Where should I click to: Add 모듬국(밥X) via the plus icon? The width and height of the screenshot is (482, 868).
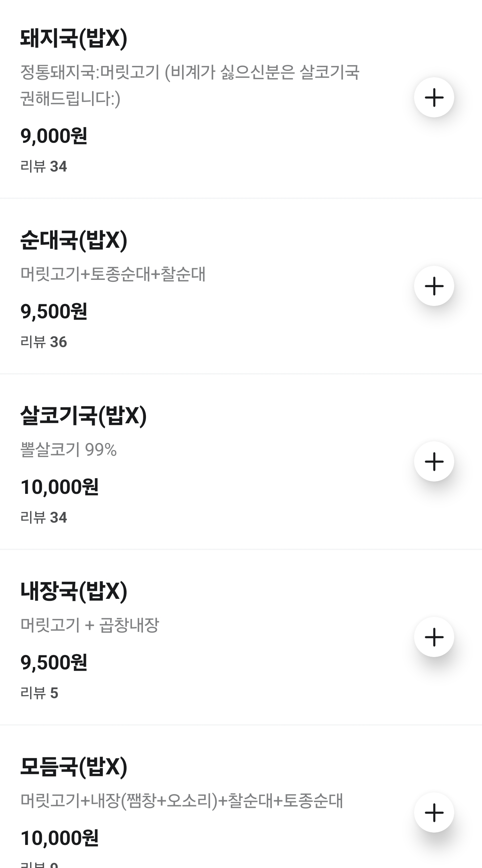coord(434,812)
